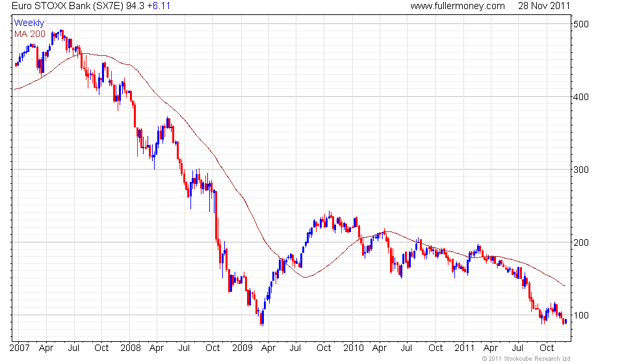Click the 100 price axis label

click(x=580, y=315)
